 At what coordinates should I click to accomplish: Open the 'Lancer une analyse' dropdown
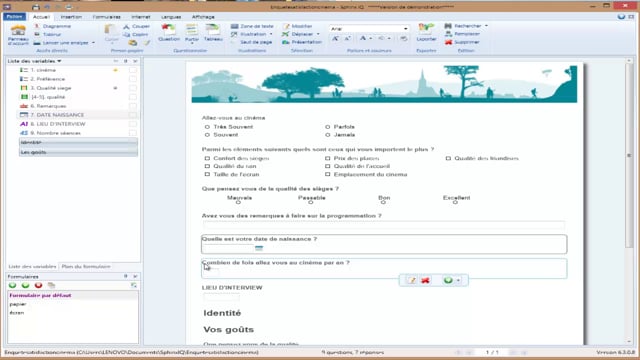(x=93, y=42)
